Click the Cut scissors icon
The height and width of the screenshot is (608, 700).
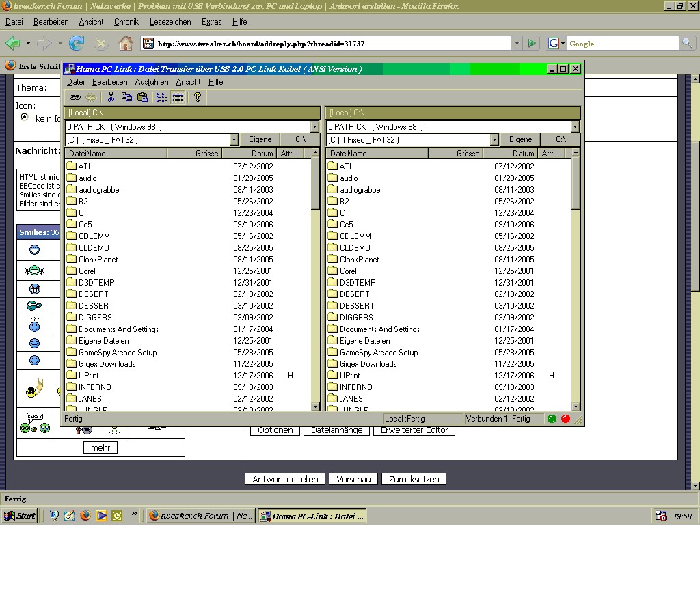(x=111, y=97)
